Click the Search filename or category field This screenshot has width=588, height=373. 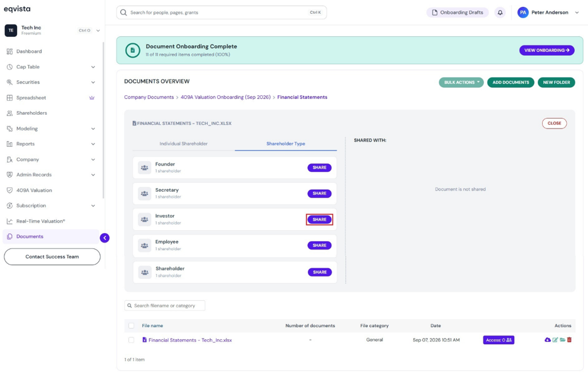tap(165, 305)
